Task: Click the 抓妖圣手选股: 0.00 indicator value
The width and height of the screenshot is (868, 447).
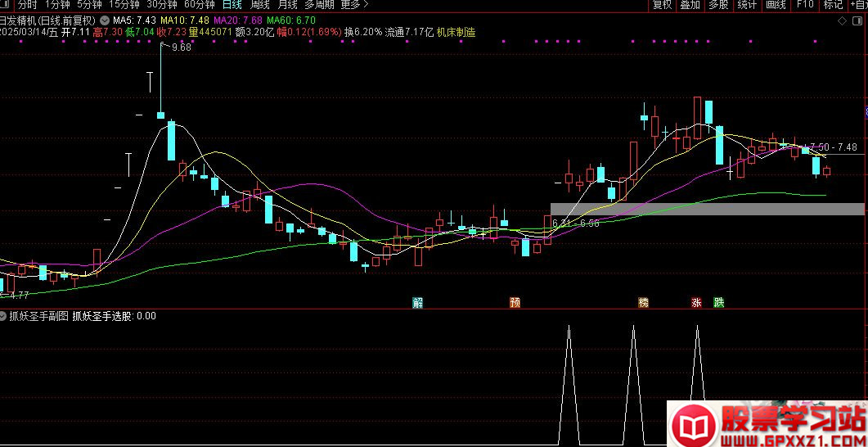Action: point(115,316)
